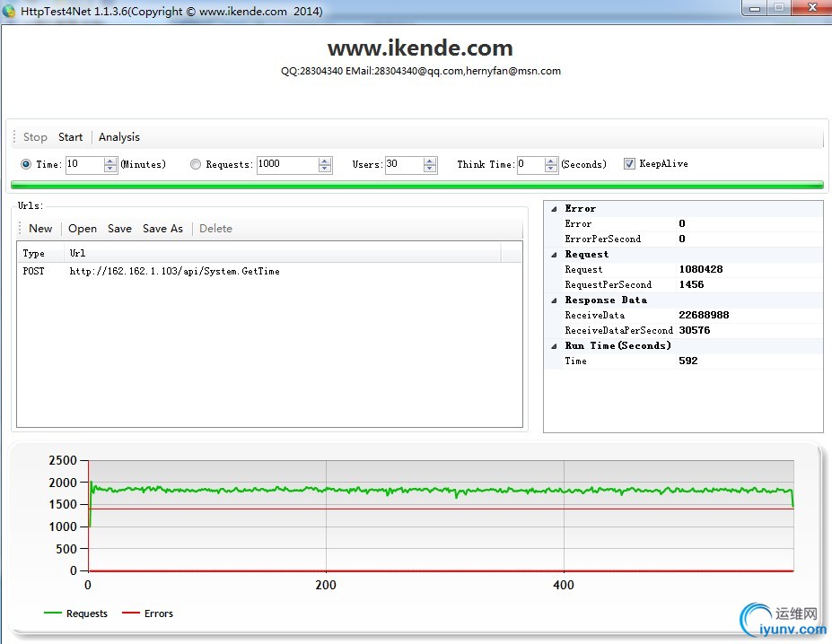Decrease the Requests count stepper
Image resolution: width=832 pixels, height=644 pixels.
(325, 169)
